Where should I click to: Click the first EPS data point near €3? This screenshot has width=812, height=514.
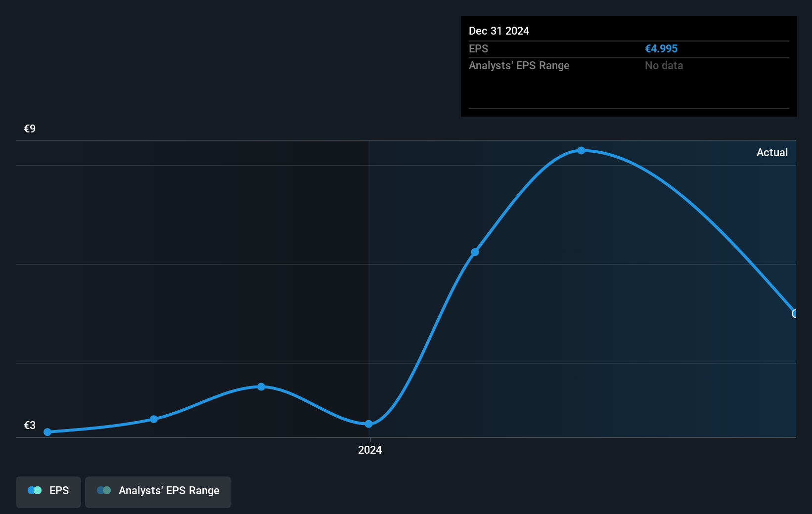(47, 432)
